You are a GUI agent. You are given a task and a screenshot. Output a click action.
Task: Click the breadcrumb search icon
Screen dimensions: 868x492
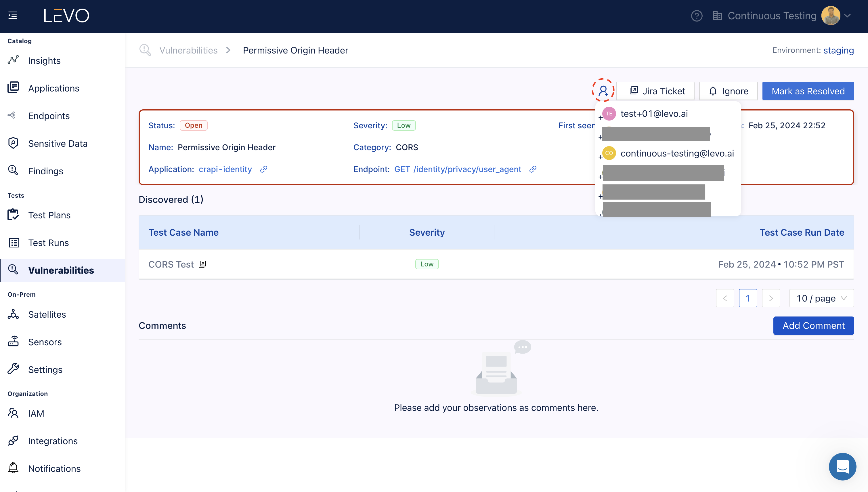pyautogui.click(x=145, y=50)
